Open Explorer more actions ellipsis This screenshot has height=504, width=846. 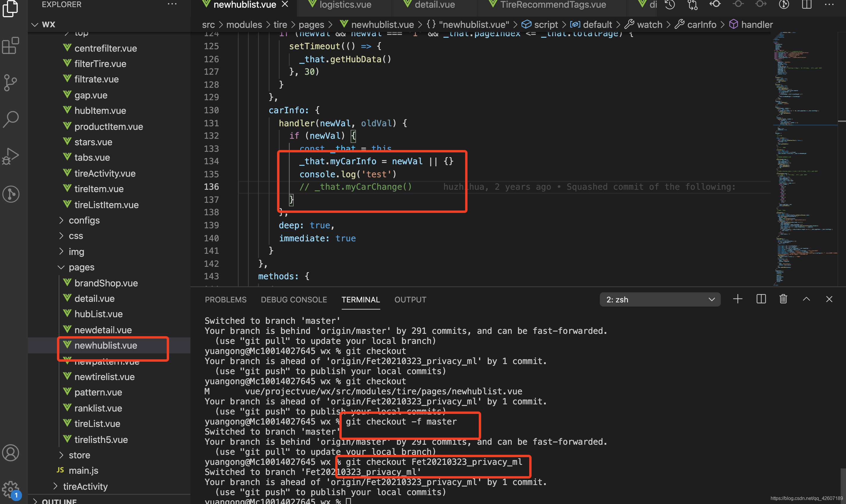coord(172,4)
